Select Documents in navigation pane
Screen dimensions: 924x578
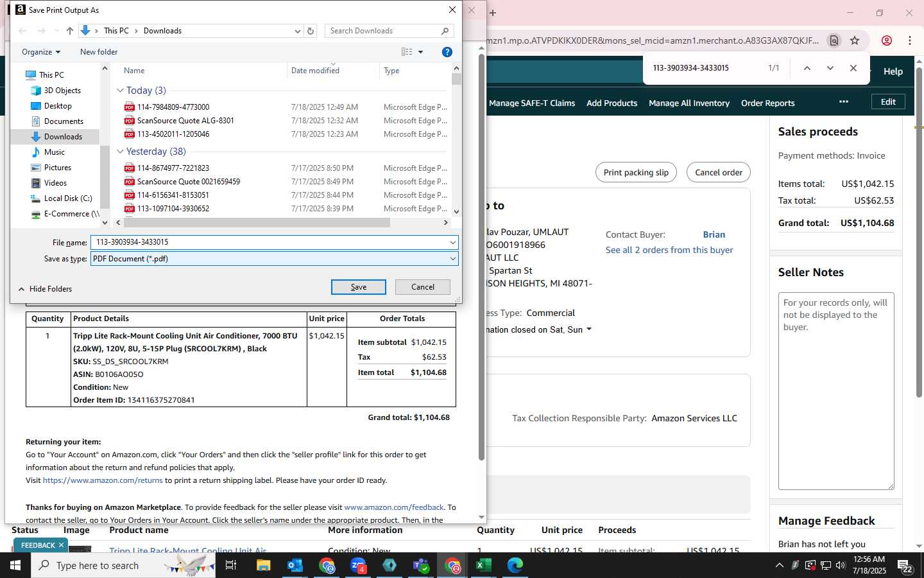click(x=64, y=121)
